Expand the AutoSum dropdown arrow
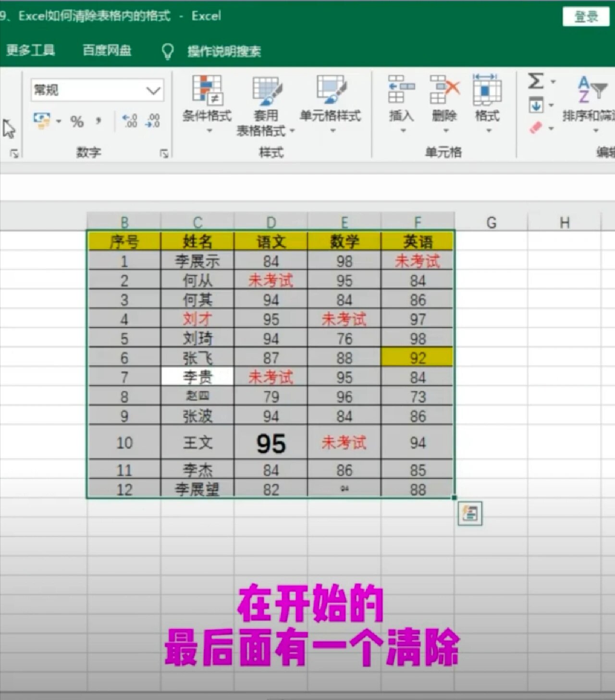Viewport: 615px width, 700px height. click(553, 82)
